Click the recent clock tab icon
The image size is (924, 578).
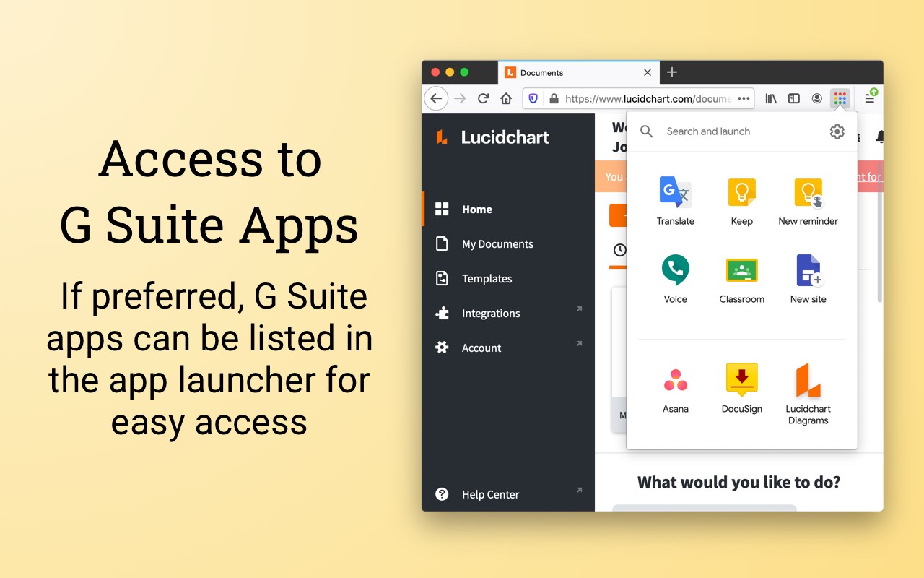pyautogui.click(x=619, y=250)
